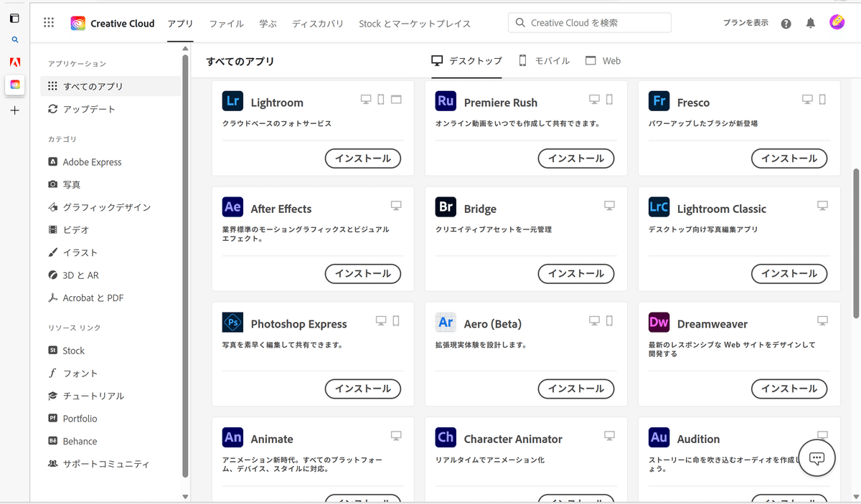This screenshot has height=504, width=861.
Task: Click the Creative Cloud icon in left rail
Action: [x=15, y=85]
